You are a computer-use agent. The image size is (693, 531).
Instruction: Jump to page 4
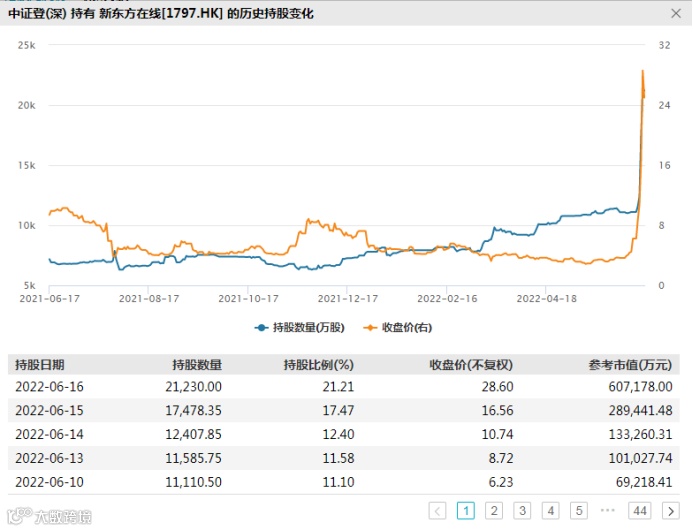click(551, 511)
